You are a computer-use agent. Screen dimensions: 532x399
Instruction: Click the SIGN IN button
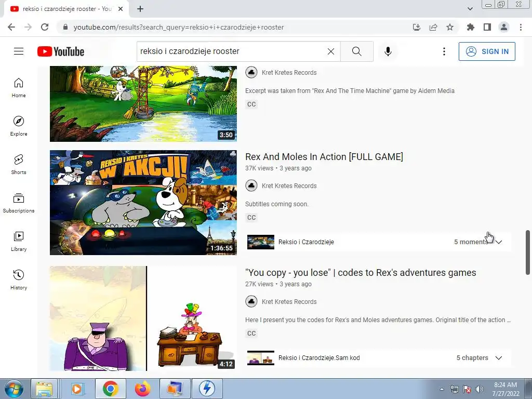pyautogui.click(x=487, y=51)
